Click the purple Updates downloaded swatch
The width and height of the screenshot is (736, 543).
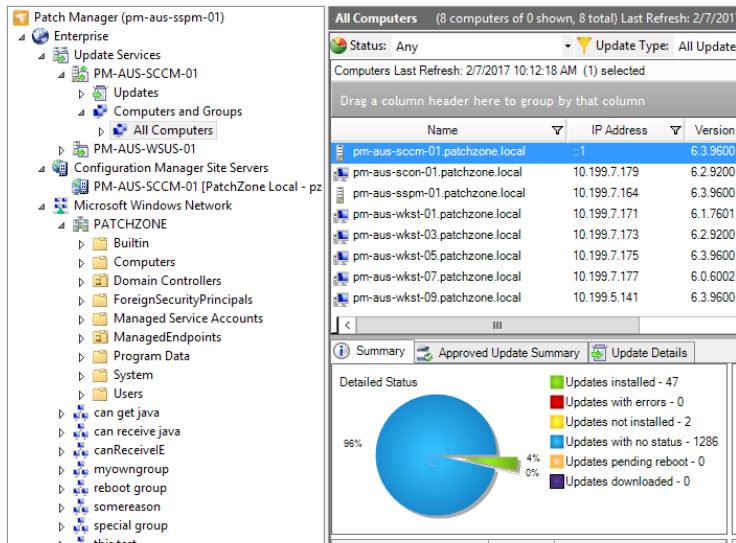click(x=556, y=481)
